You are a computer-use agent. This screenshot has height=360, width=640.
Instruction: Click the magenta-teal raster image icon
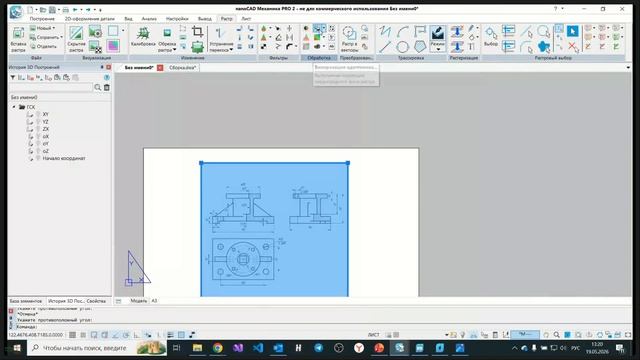click(113, 46)
